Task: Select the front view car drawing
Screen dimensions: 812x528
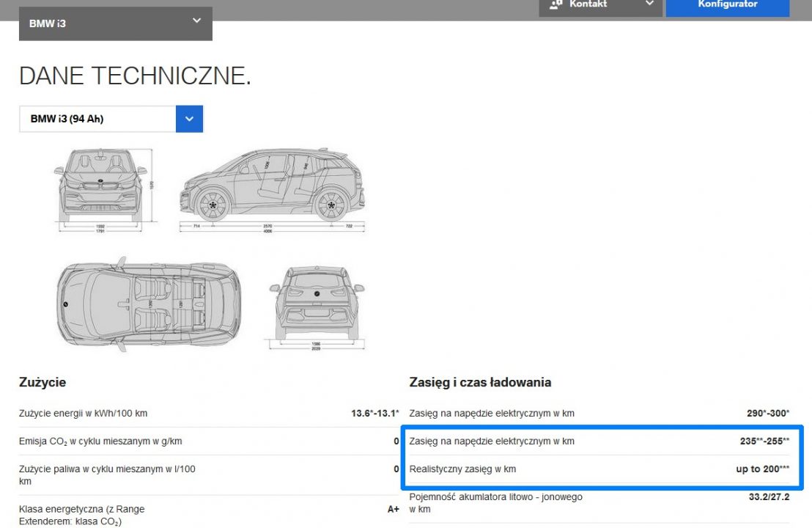Action: tap(103, 190)
